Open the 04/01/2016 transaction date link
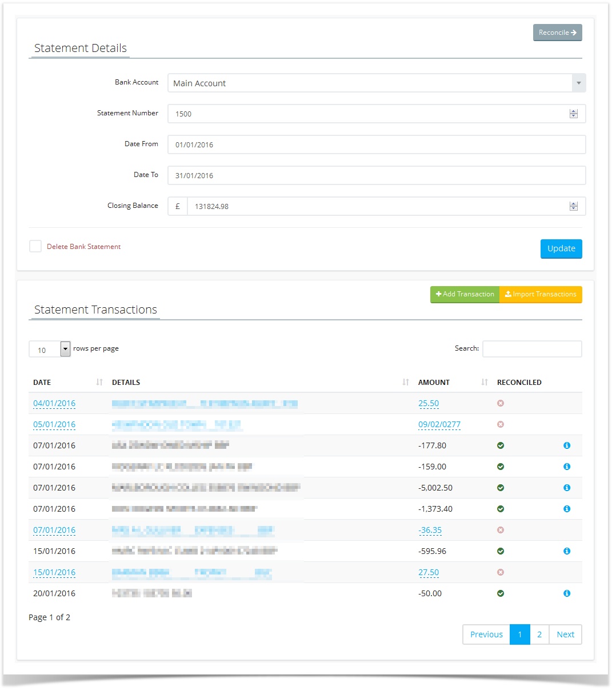This screenshot has width=616, height=691. tap(54, 403)
